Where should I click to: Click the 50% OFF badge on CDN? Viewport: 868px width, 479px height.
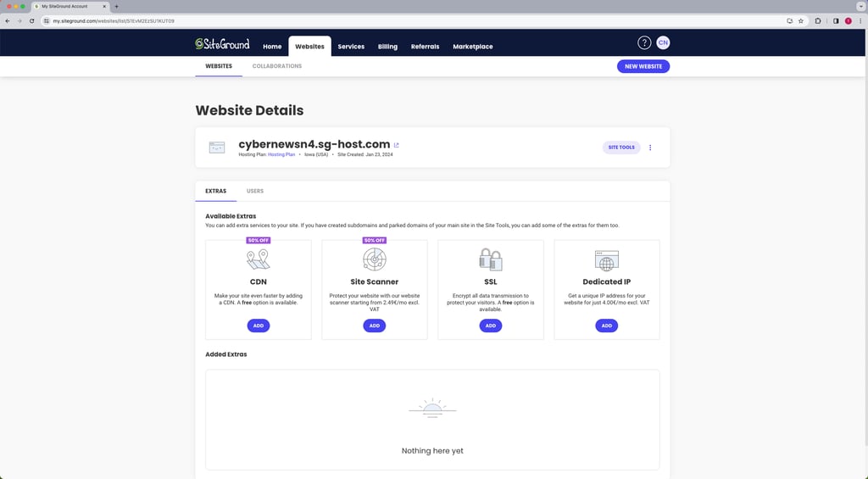[x=259, y=240]
